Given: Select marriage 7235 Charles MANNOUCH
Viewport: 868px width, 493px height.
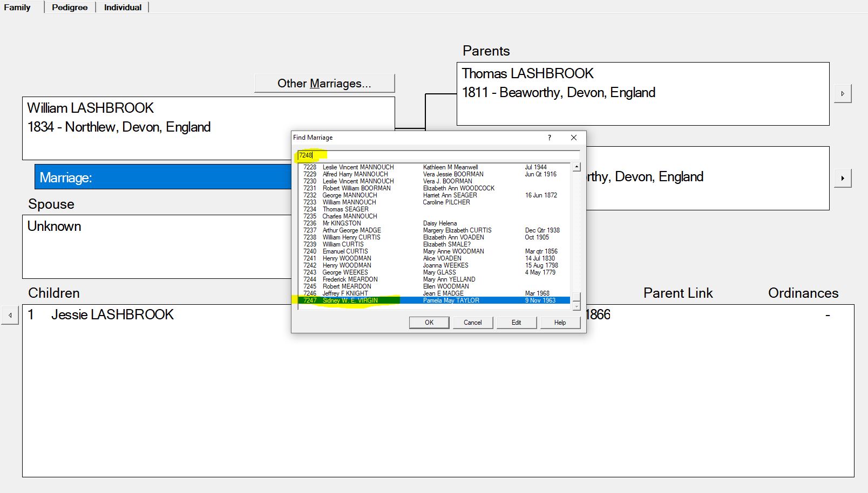Looking at the screenshot, I should pyautogui.click(x=434, y=216).
